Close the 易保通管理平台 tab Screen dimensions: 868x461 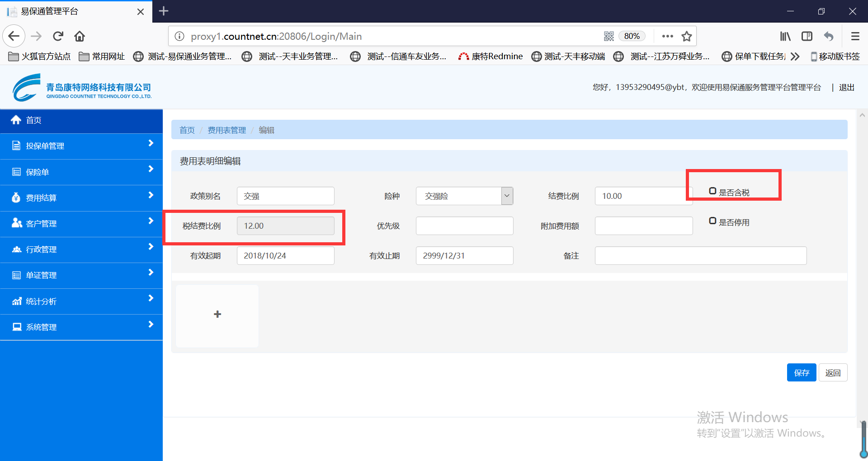[x=141, y=11]
